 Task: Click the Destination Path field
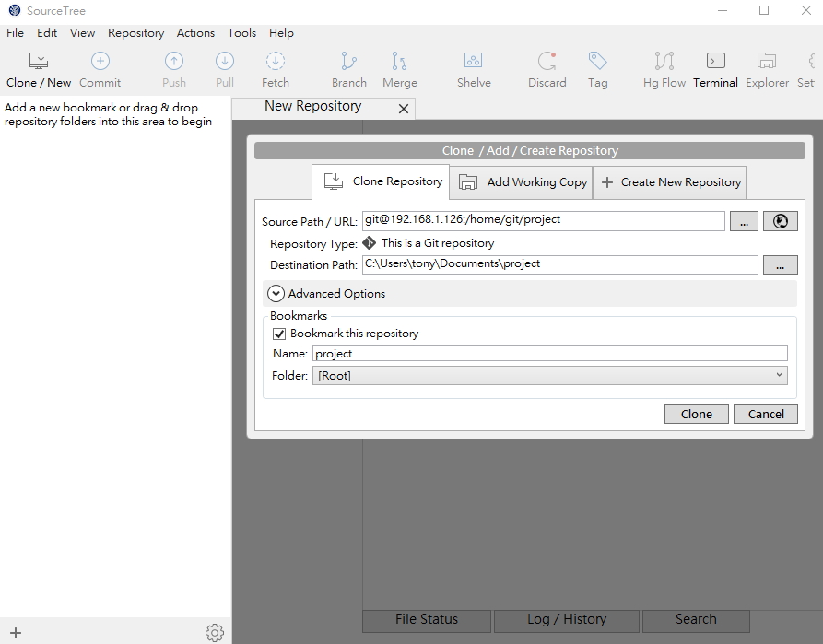[560, 264]
